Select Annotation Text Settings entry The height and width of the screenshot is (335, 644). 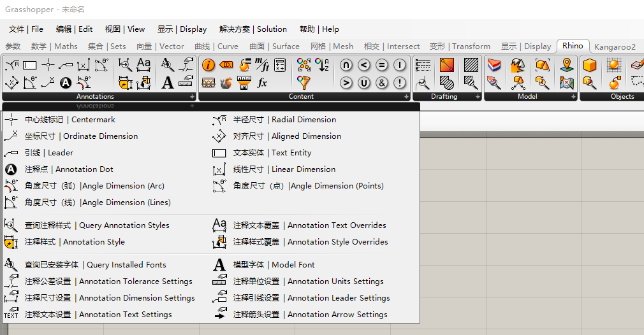click(x=88, y=315)
